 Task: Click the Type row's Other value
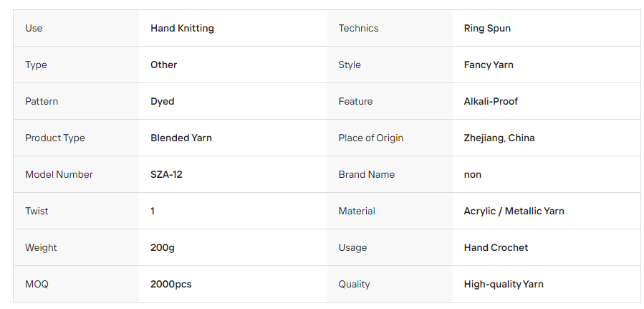tap(163, 65)
